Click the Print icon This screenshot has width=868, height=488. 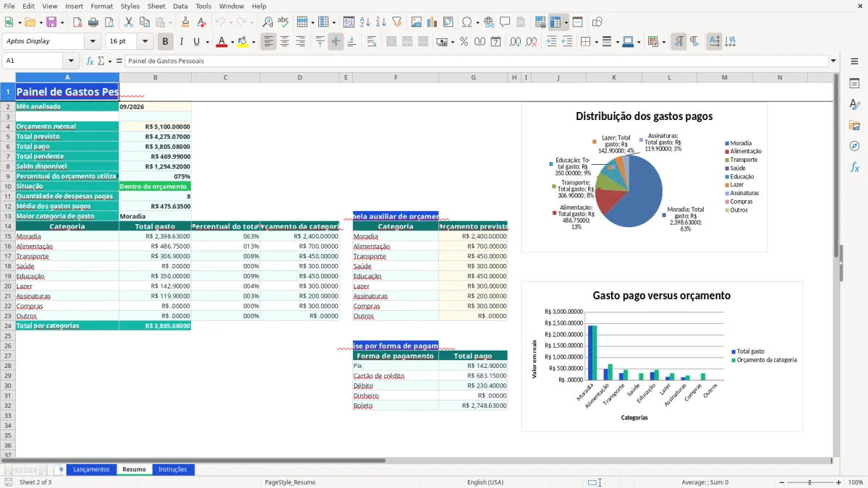click(93, 22)
